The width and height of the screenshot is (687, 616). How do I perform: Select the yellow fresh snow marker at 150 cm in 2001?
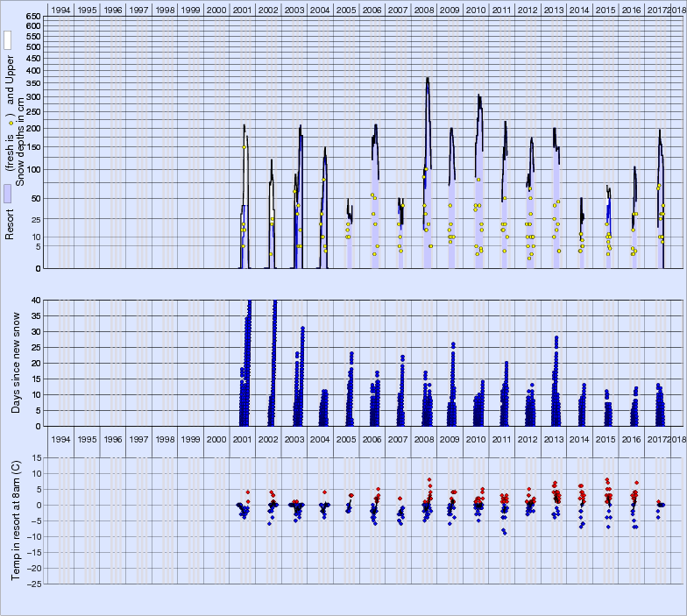244,146
